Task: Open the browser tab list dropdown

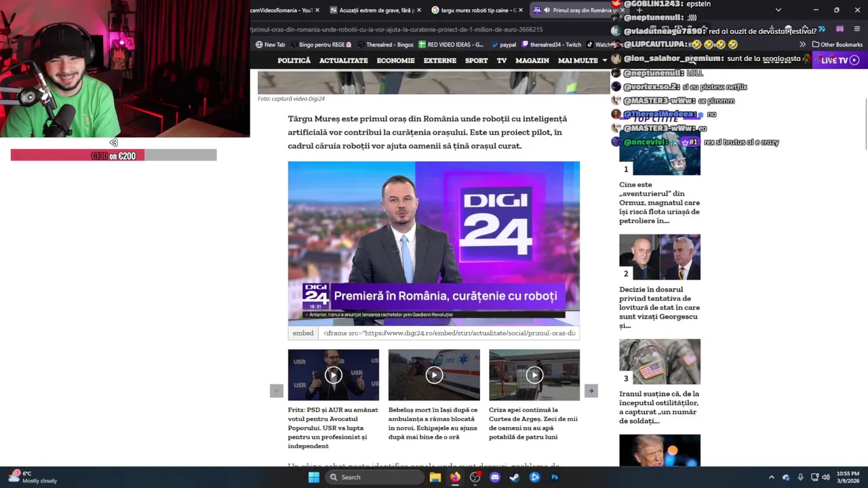Action: 778,10
